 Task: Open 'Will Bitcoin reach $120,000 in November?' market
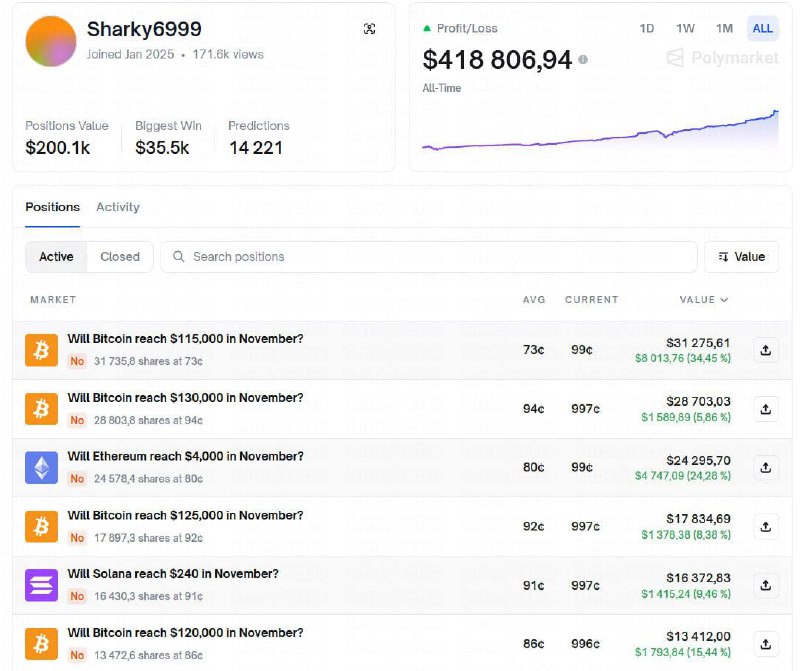(185, 633)
